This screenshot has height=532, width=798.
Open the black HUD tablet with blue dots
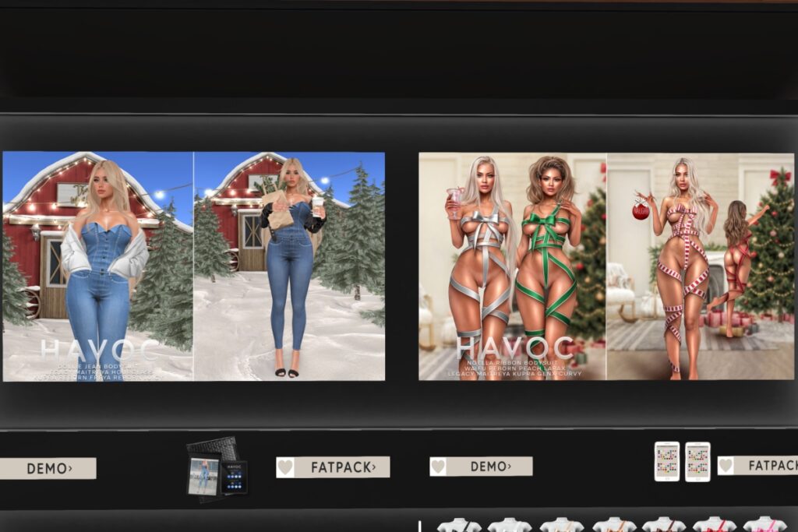coord(234,477)
